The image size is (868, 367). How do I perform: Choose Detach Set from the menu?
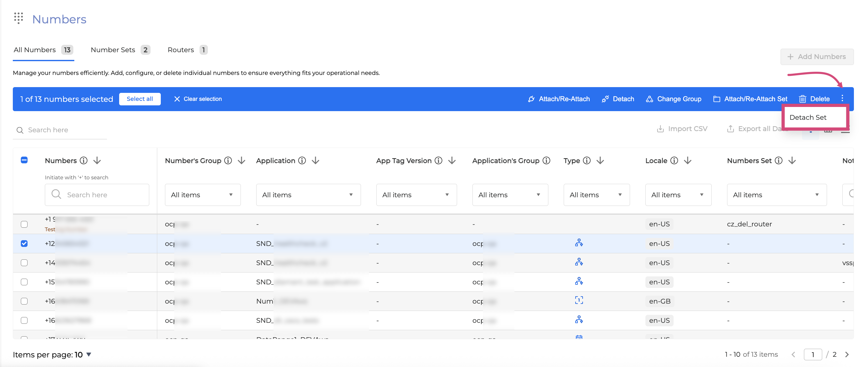coord(808,117)
